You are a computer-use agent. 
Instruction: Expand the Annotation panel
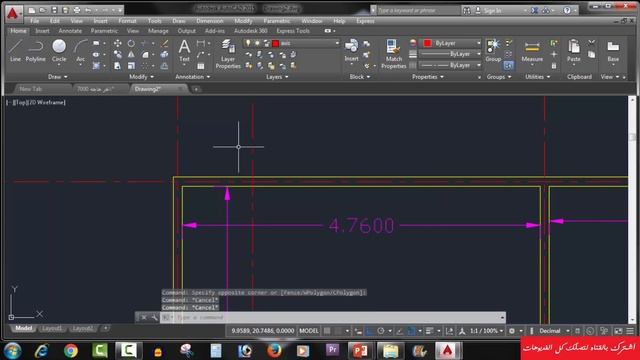(x=193, y=77)
